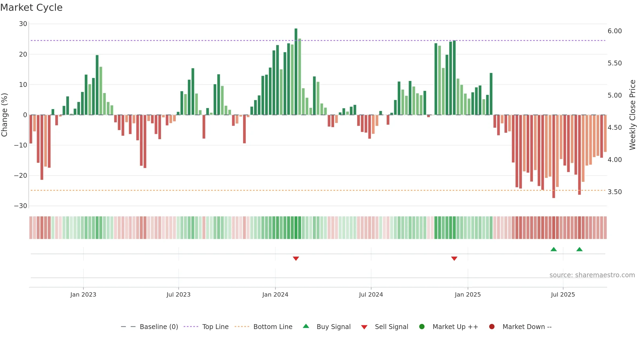The height and width of the screenshot is (362, 644).
Task: Click the source: sharemaestro.com text
Action: tap(592, 275)
